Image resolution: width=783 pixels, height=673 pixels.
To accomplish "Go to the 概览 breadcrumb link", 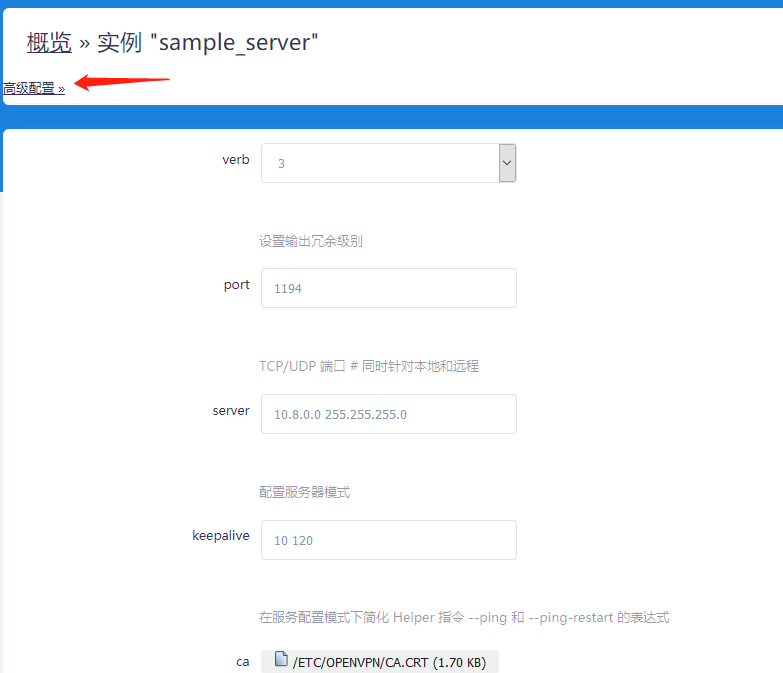I will (x=49, y=43).
